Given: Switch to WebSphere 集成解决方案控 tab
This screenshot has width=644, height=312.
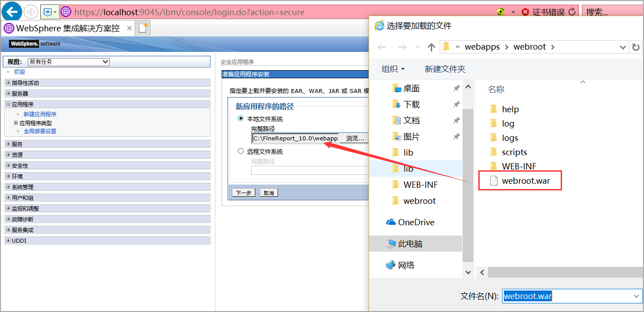Looking at the screenshot, I should tap(68, 28).
